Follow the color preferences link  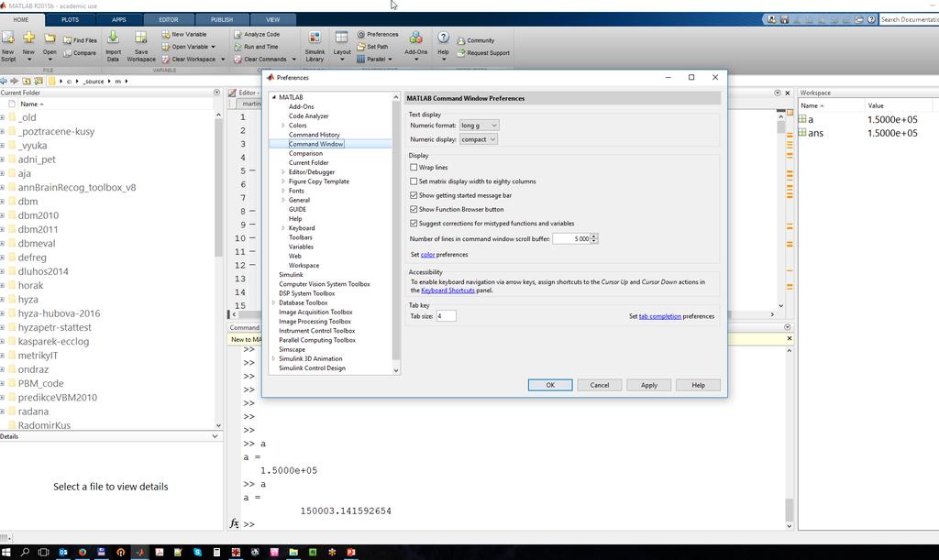tap(427, 254)
